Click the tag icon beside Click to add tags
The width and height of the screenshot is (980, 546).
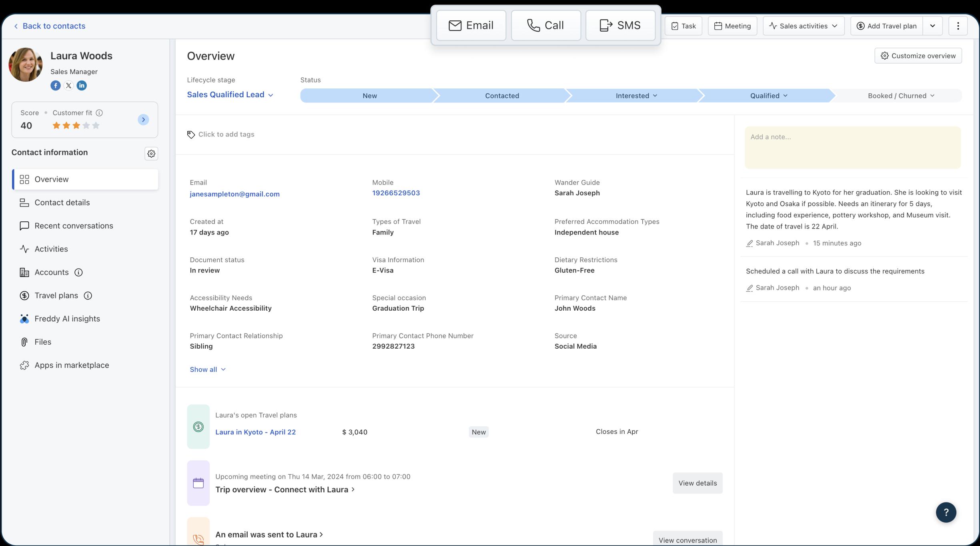(191, 135)
